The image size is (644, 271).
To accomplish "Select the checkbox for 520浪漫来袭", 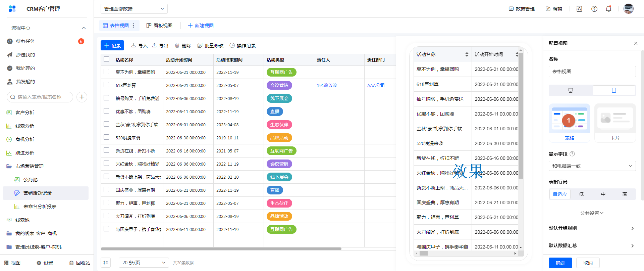I will (x=106, y=137).
